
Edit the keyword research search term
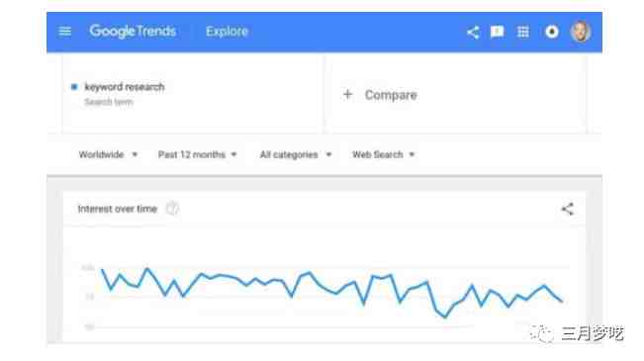click(x=125, y=87)
